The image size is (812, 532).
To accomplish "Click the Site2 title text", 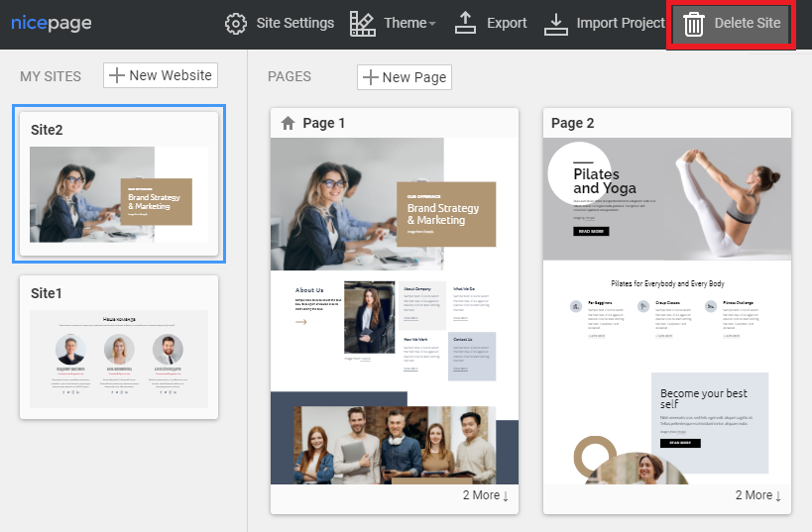I will (47, 130).
